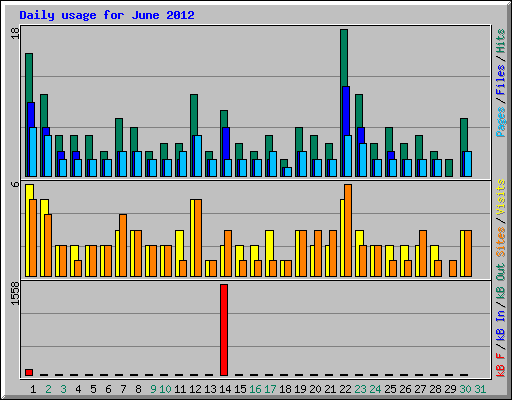512x400 pixels.
Task: Click green day '31' on the bottom axis
Action: [x=480, y=389]
